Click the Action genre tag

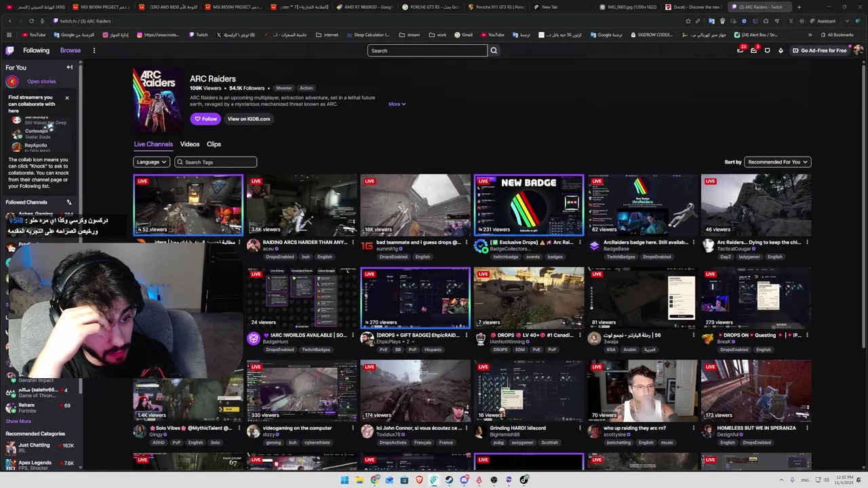pos(307,88)
